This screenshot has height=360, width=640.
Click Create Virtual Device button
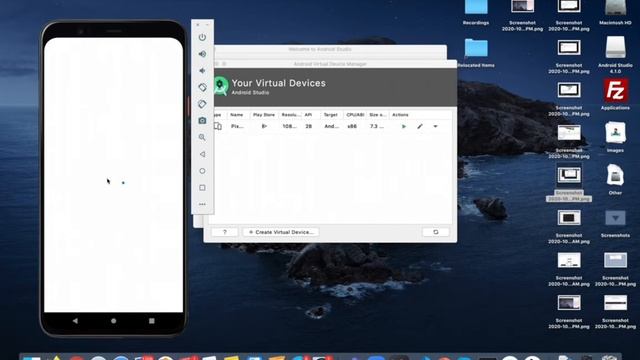click(x=281, y=232)
